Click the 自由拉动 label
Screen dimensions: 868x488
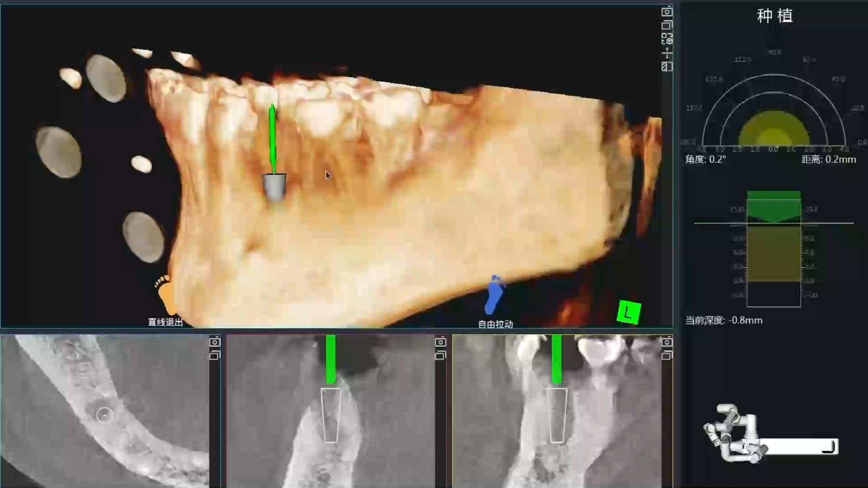495,324
